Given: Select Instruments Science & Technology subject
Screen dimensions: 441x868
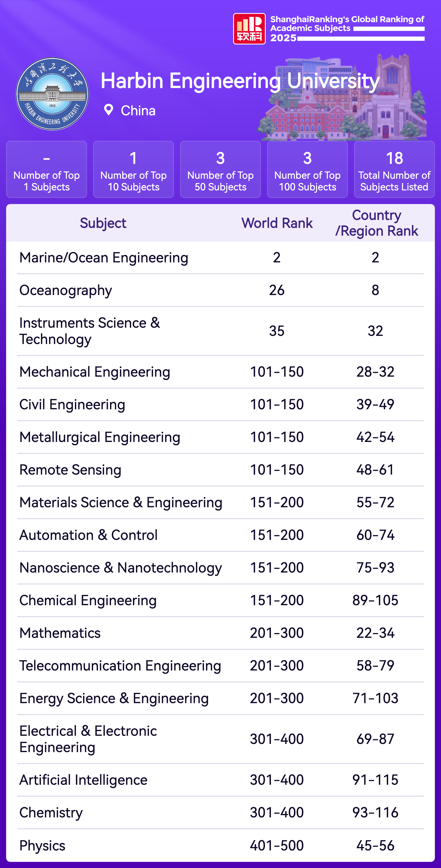Looking at the screenshot, I should tap(90, 331).
